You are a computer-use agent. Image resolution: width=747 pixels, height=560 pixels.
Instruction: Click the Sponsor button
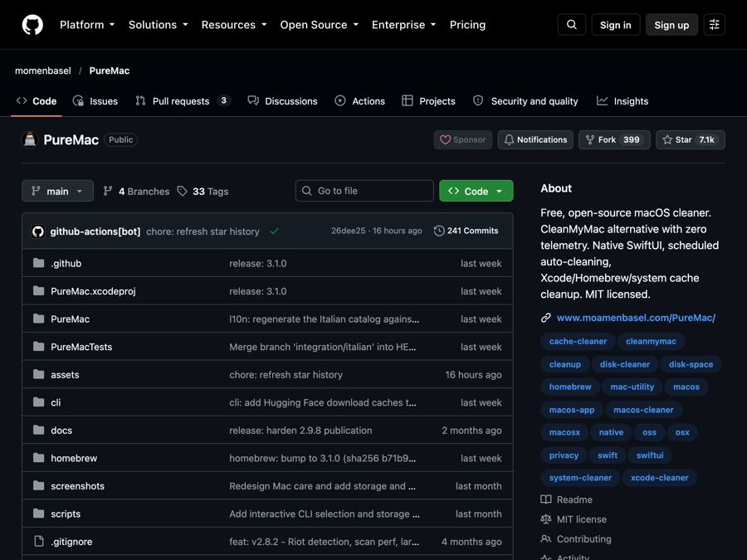(462, 139)
